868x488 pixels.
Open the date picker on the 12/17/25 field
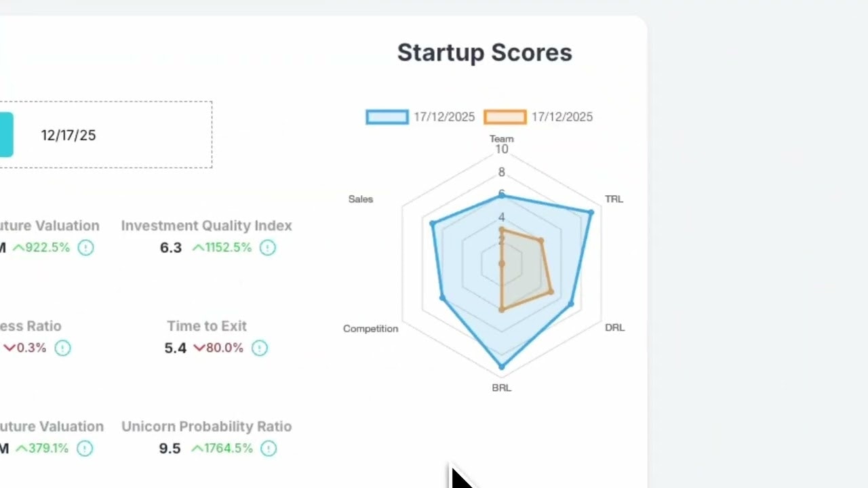point(68,135)
